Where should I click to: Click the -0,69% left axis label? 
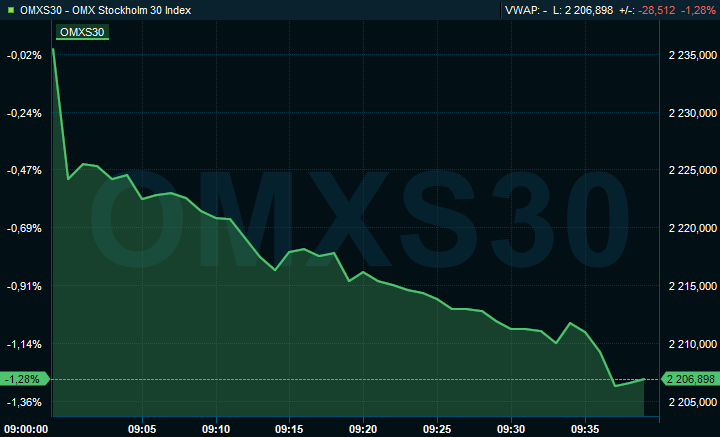(24, 228)
